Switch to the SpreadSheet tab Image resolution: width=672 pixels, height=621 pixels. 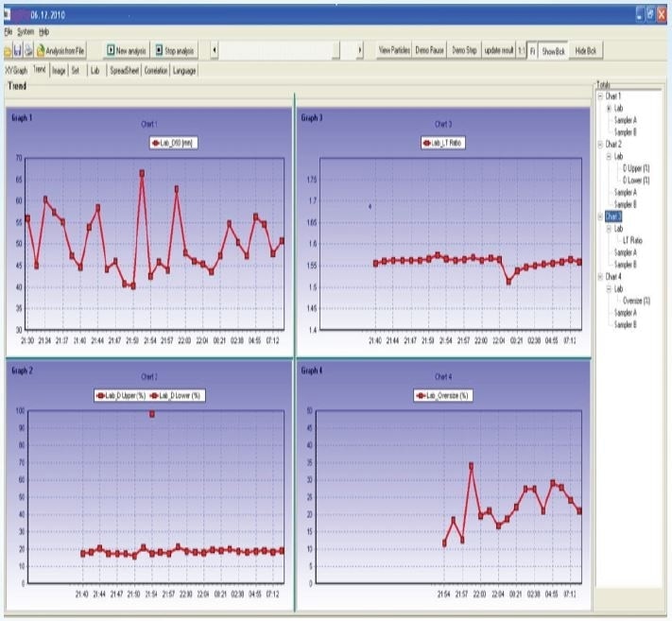click(124, 70)
